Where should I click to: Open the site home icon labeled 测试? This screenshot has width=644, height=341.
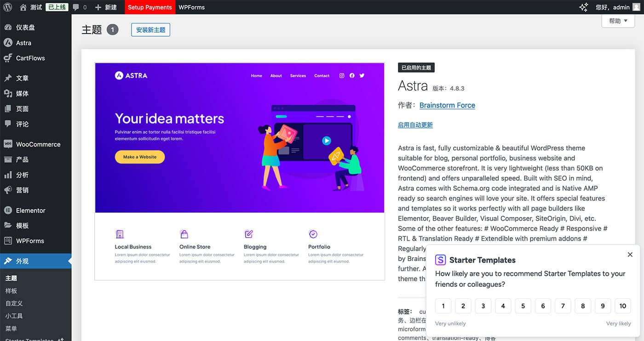point(23,7)
